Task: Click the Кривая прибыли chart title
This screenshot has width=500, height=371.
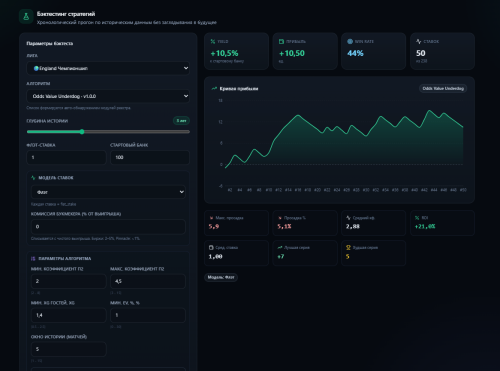Action: [239, 89]
